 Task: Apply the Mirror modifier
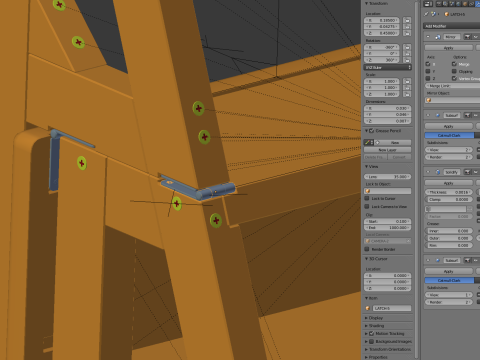coord(449,48)
